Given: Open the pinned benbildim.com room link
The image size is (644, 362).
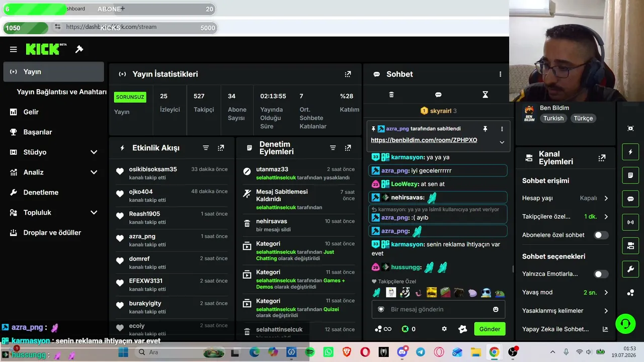Looking at the screenshot, I should [424, 140].
